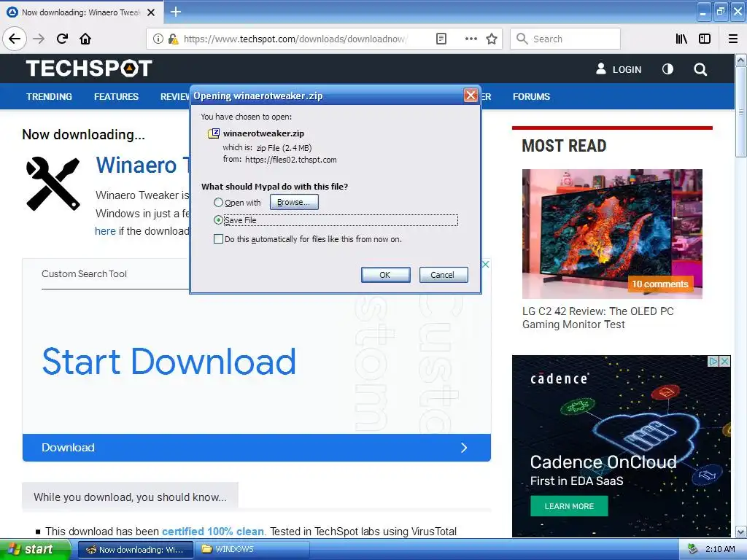Toggle reader view icon
Screen dimensions: 747x560
pos(441,39)
